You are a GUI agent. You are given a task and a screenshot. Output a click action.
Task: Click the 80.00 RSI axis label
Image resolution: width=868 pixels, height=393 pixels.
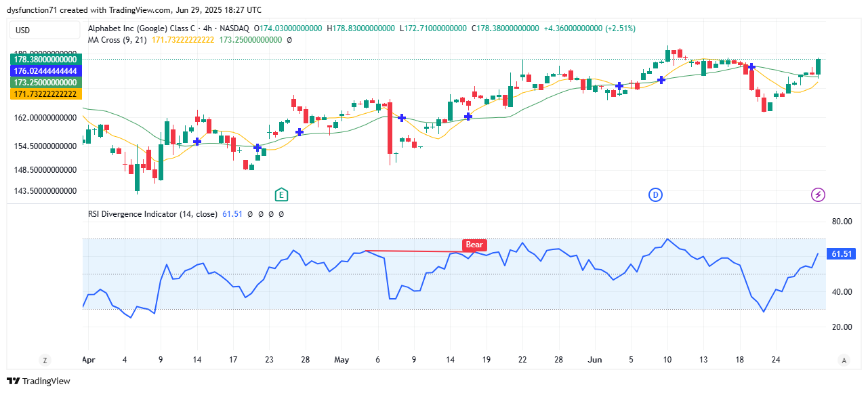[842, 222]
